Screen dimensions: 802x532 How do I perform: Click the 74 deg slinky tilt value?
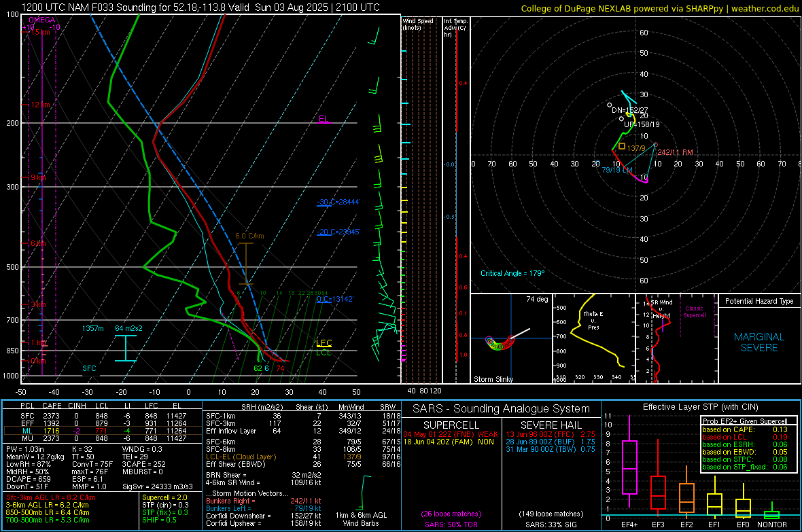coord(537,299)
